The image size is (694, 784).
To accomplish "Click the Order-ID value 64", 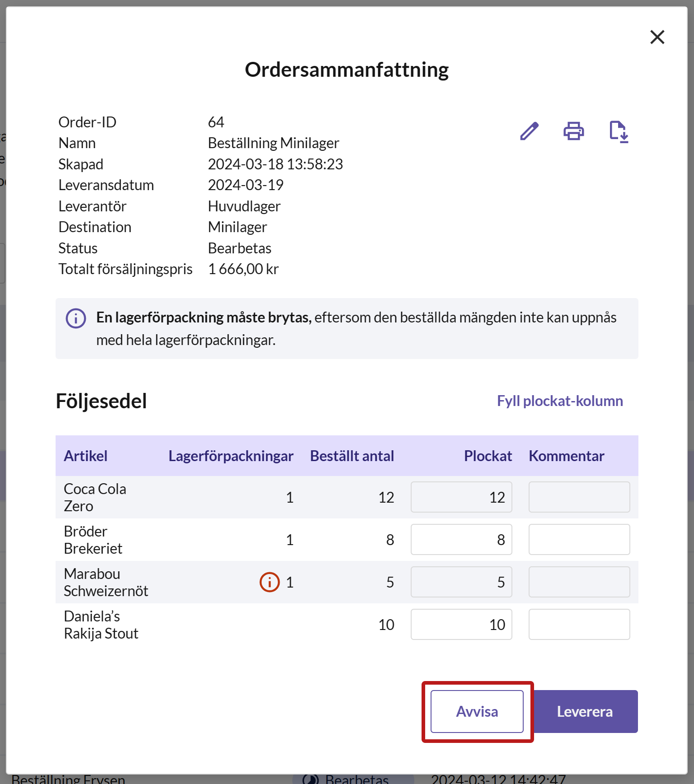I will tap(216, 122).
